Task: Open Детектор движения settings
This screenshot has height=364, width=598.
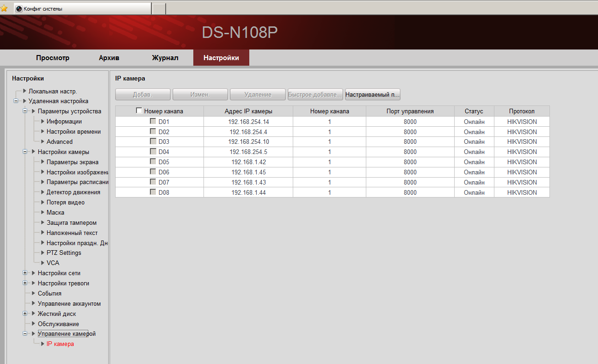Action: tap(74, 192)
